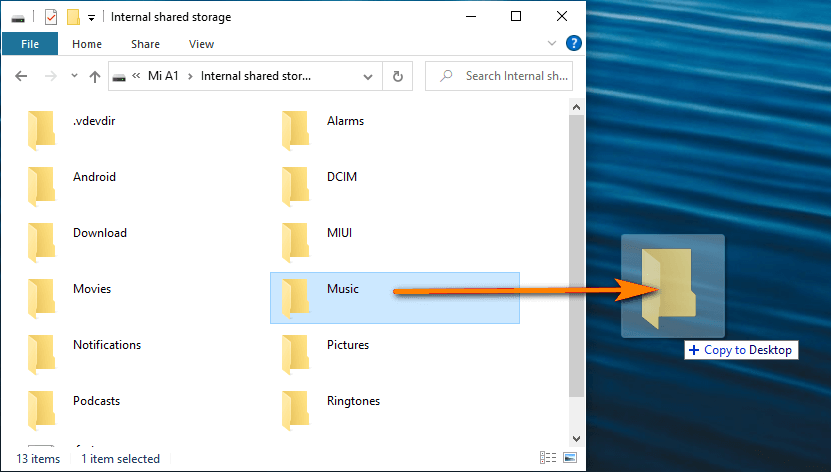The height and width of the screenshot is (472, 831).
Task: Go back with the left arrow
Action: [x=21, y=76]
